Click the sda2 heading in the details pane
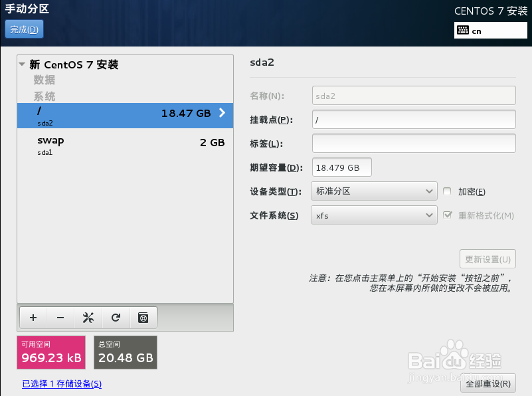532x396 pixels. tap(262, 62)
